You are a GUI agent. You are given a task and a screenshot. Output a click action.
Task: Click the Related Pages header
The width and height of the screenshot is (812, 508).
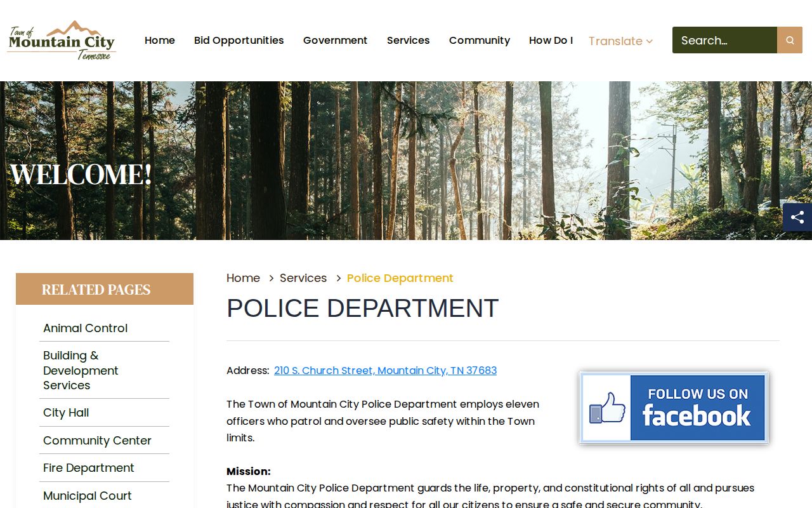(105, 289)
